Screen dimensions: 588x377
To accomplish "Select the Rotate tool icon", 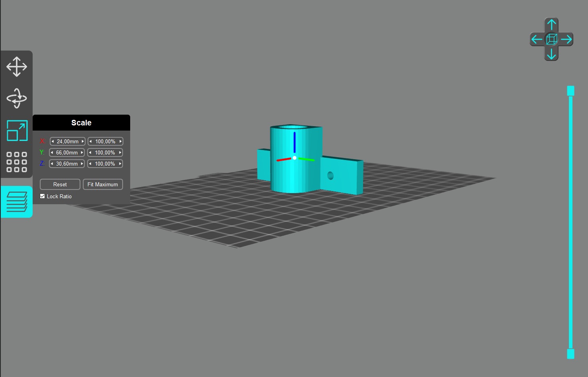I will point(17,98).
